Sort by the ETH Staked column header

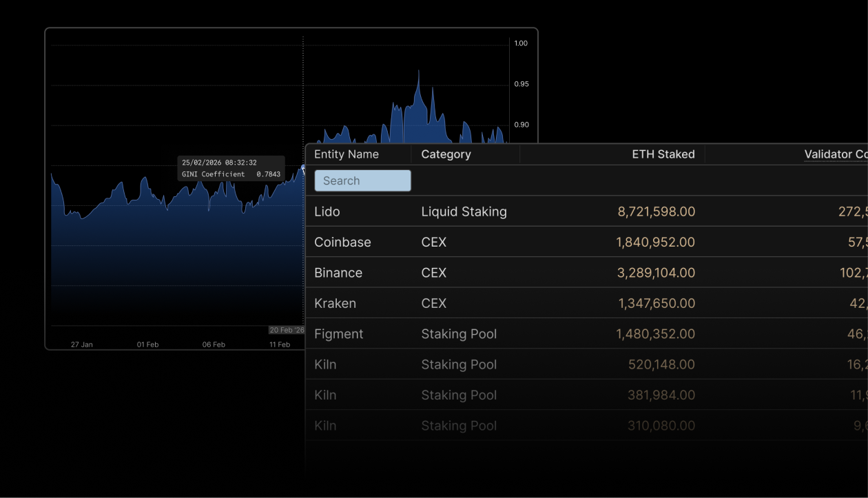coord(663,154)
